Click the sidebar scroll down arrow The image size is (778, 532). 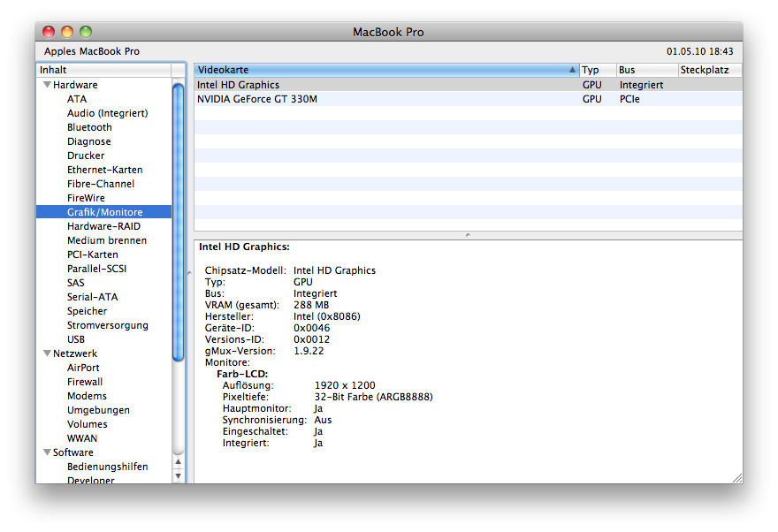coord(178,476)
